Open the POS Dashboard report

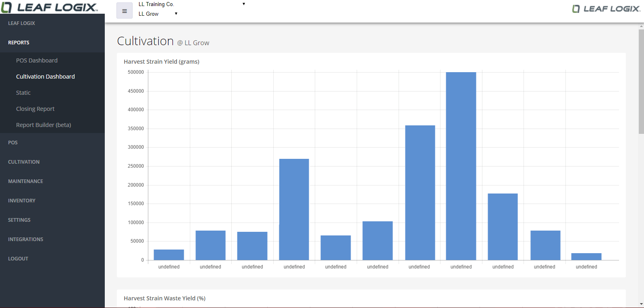point(37,60)
